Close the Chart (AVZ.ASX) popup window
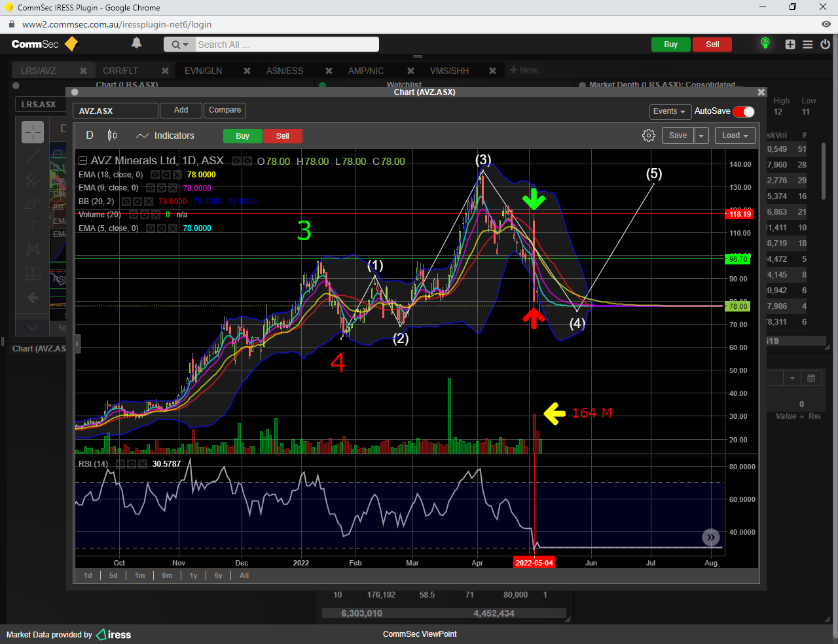Viewport: 838px width, 644px height. click(x=761, y=92)
